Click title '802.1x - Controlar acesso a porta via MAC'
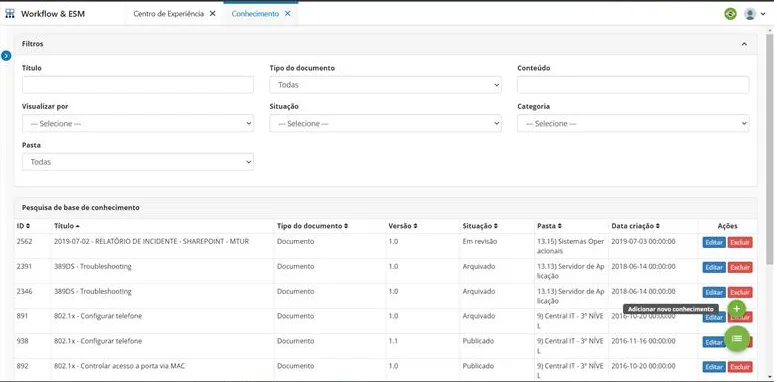The height and width of the screenshot is (382, 777). pos(119,366)
